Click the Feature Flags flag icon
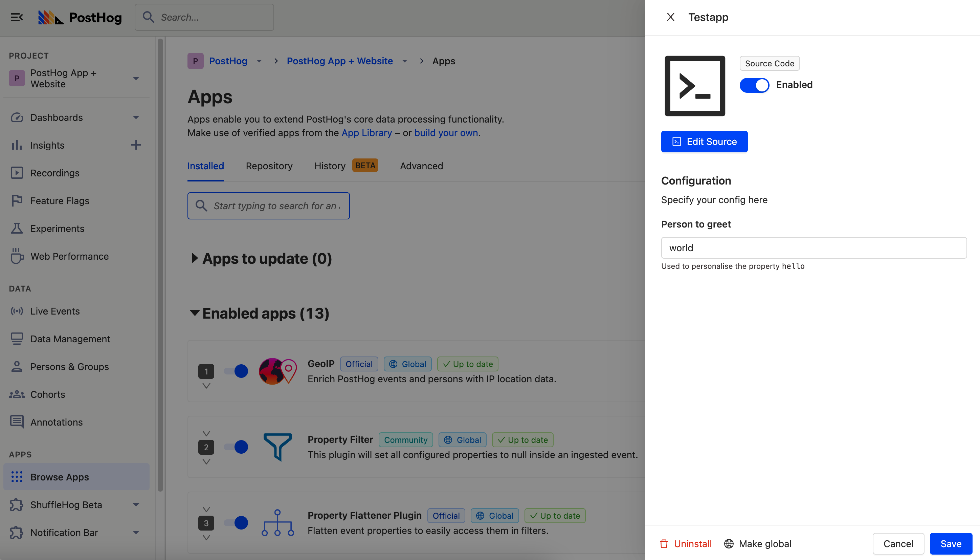Screen dimensions: 980x560 point(17,200)
